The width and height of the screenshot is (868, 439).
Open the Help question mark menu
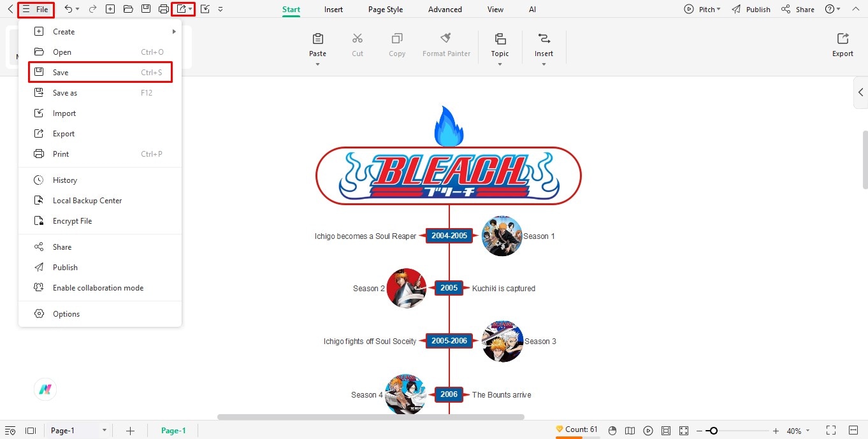(833, 10)
